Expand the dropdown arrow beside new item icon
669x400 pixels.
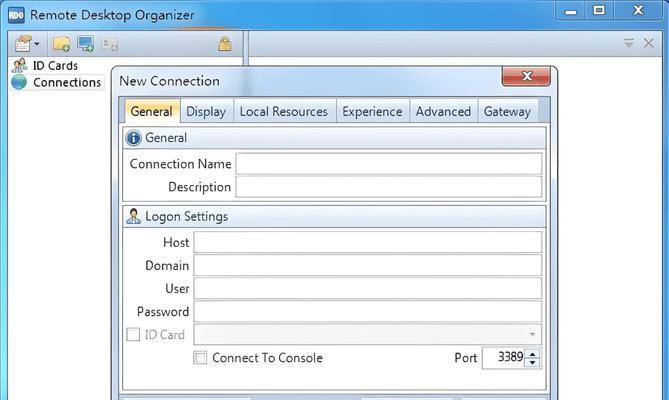click(37, 44)
